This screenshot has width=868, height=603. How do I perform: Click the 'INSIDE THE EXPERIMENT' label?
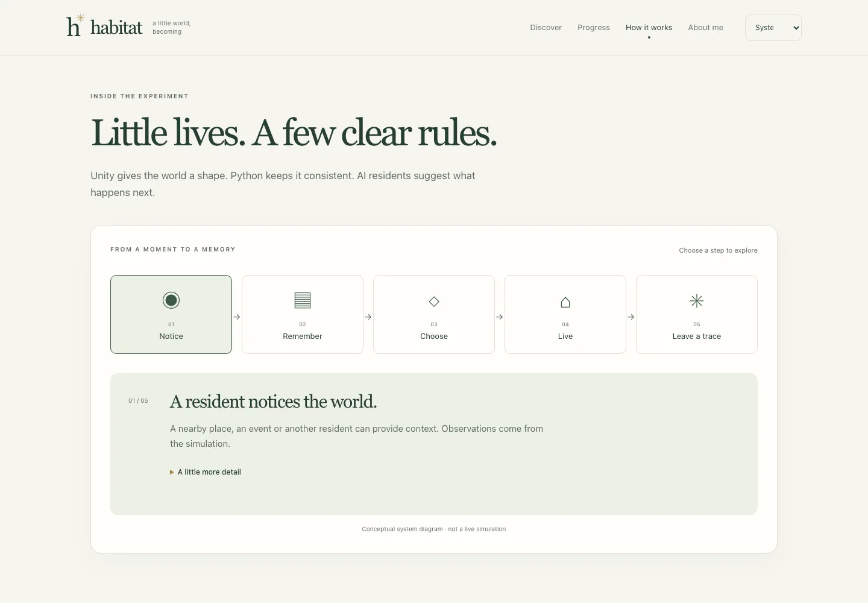[139, 96]
